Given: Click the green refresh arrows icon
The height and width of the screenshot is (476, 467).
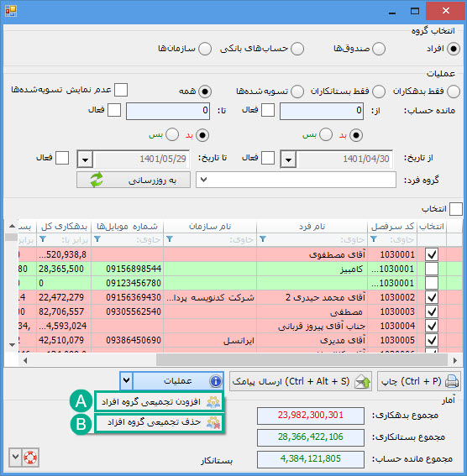Looking at the screenshot, I should [97, 180].
